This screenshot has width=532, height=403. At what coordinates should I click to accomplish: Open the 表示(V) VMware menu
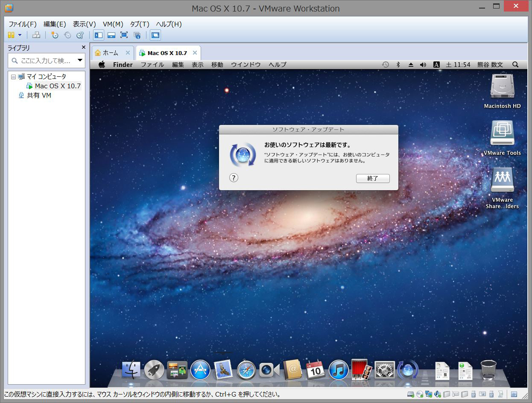point(84,24)
